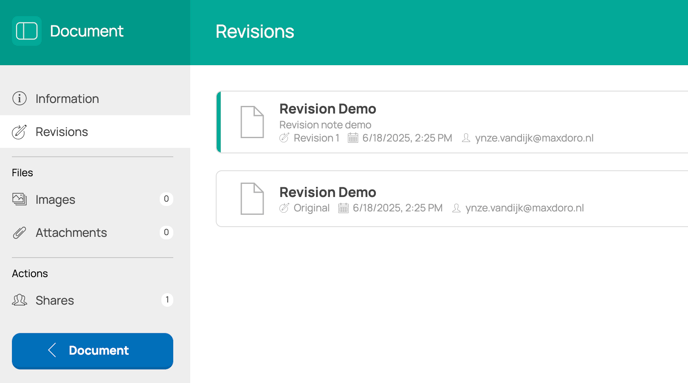Click the date in Revision 1 row

pyautogui.click(x=407, y=138)
